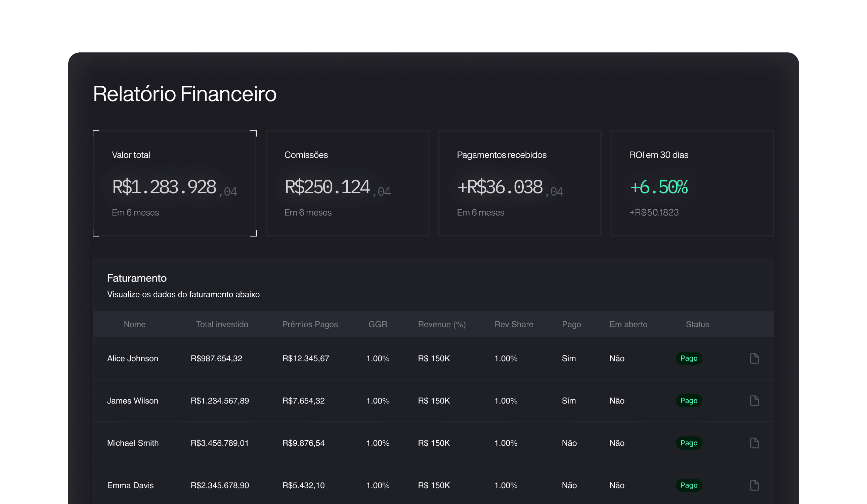Image resolution: width=867 pixels, height=504 pixels.
Task: Open Michael Smith's document icon
Action: [x=754, y=443]
